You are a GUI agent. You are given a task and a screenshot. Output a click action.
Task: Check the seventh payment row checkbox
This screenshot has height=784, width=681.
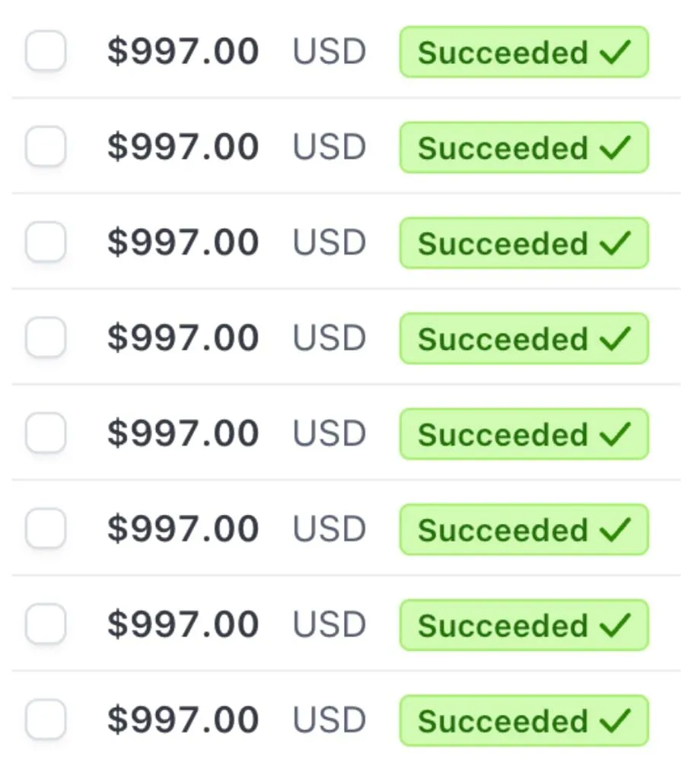pyautogui.click(x=46, y=624)
